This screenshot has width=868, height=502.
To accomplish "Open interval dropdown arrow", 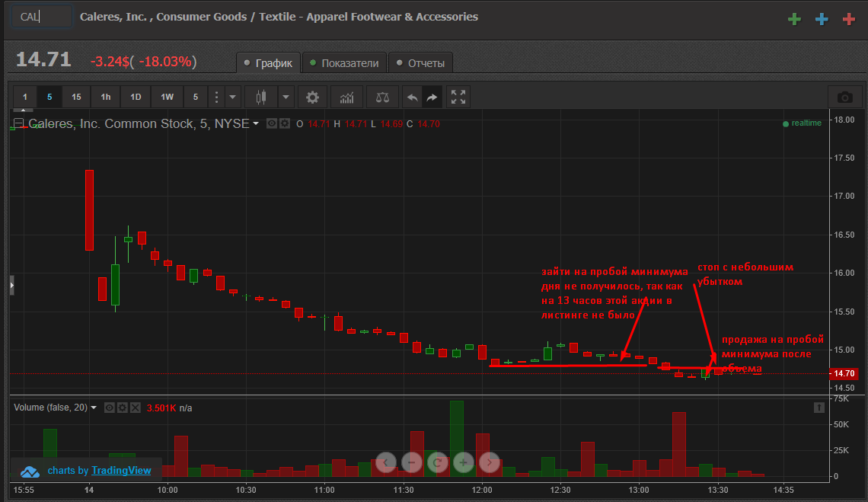I will pos(232,98).
